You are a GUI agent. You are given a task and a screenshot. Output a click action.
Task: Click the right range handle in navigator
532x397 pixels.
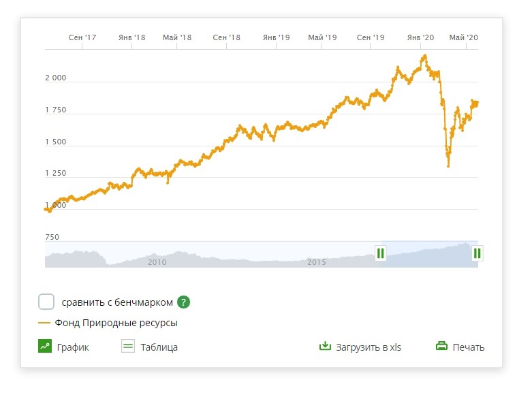click(478, 253)
